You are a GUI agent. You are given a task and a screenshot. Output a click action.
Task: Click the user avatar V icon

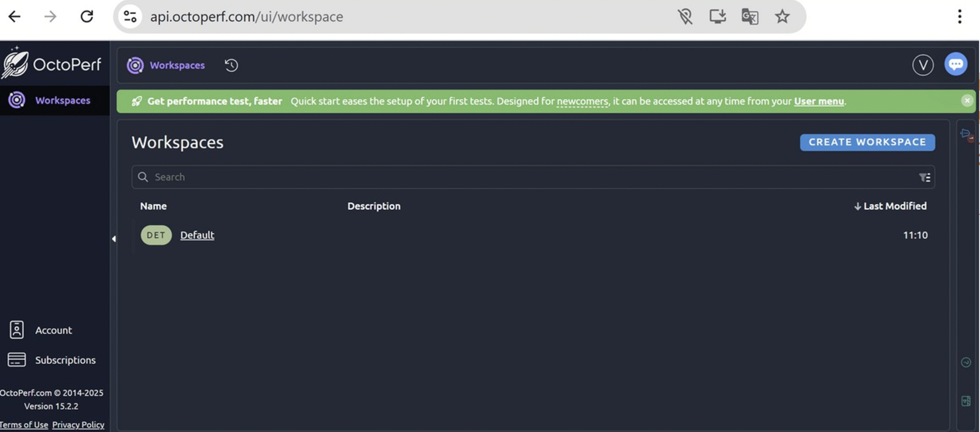click(x=923, y=65)
